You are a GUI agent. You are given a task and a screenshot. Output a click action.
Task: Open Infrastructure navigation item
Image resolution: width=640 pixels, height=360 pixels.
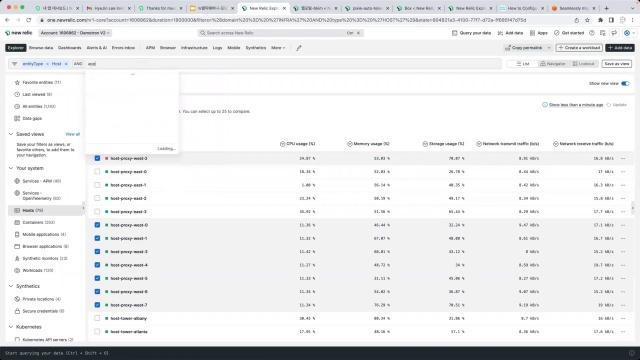[x=194, y=48]
